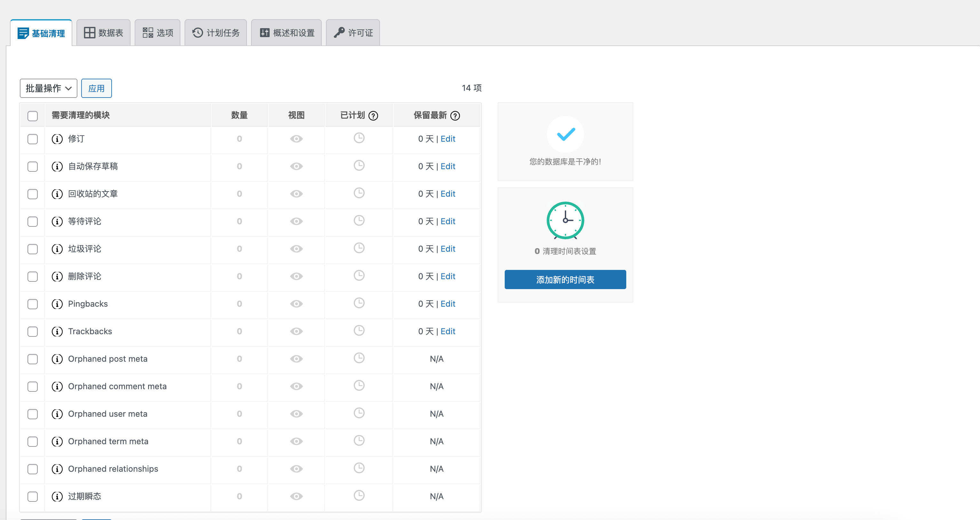
Task: Open the clock icon for Trackbacks
Action: pos(359,330)
